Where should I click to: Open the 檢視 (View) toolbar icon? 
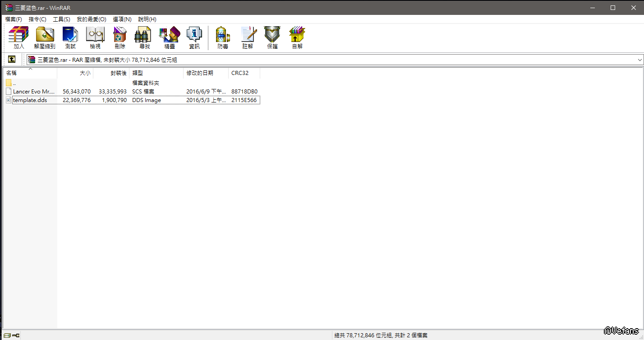point(95,37)
